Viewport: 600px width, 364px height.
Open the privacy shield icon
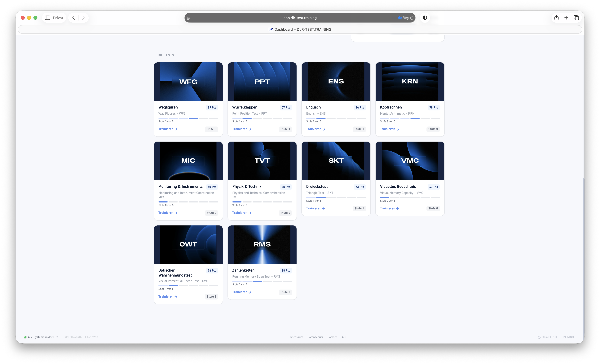coord(425,18)
